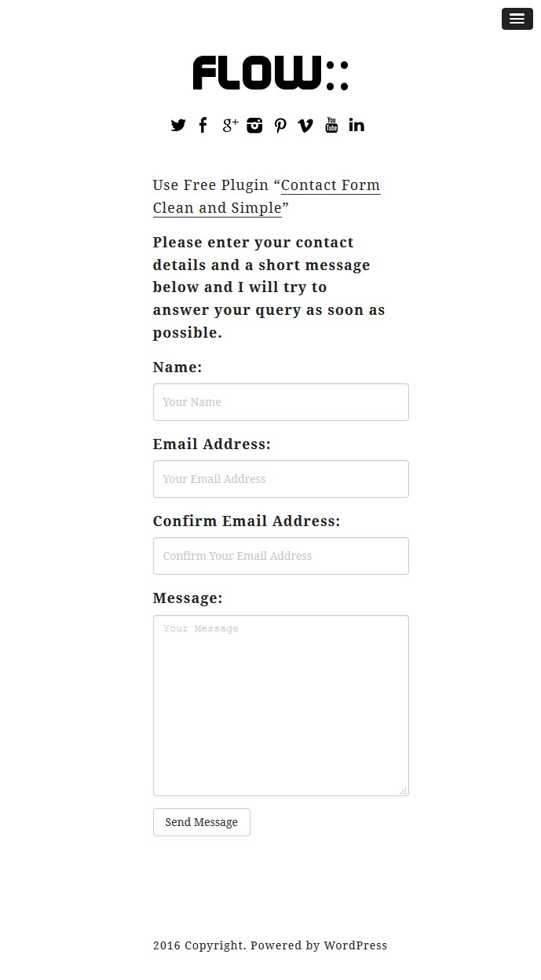Expand the hamburger navigation menu
This screenshot has width=541, height=980.
517,19
